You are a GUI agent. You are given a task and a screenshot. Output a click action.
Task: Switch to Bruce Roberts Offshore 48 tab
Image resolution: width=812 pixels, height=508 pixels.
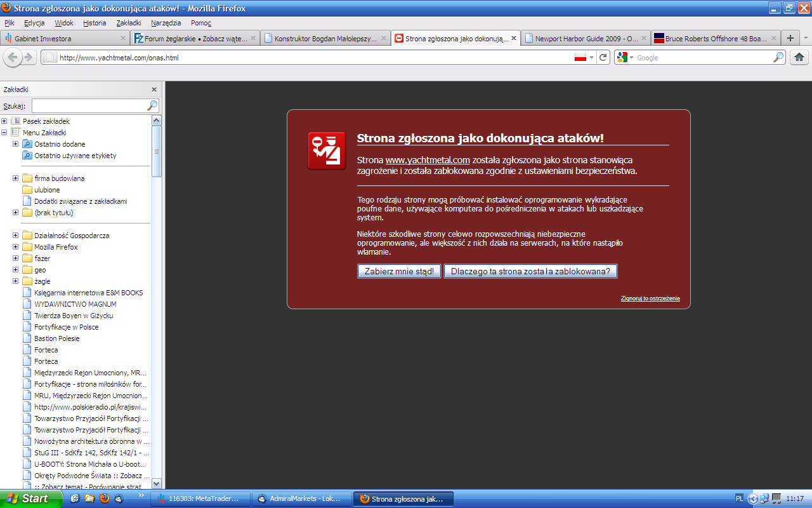[715, 38]
